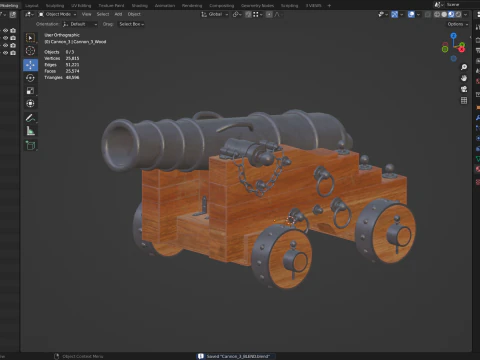Toggle snapping magnet in header
The image size is (480, 360).
coord(248,14)
